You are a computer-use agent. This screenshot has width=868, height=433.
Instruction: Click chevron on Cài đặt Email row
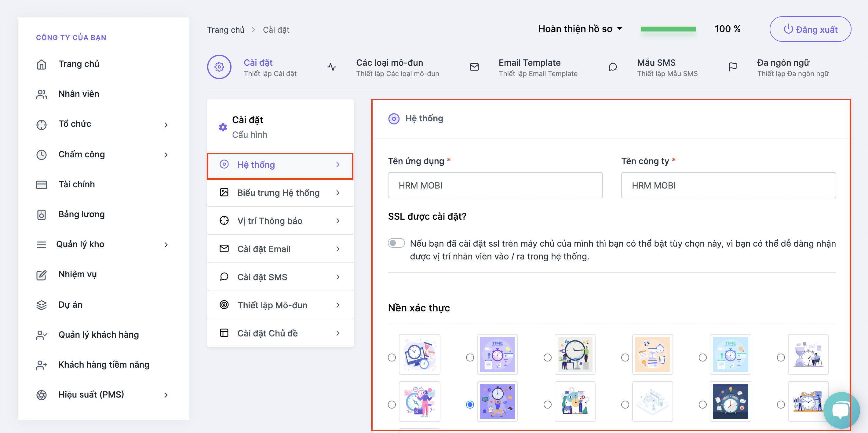pyautogui.click(x=338, y=249)
